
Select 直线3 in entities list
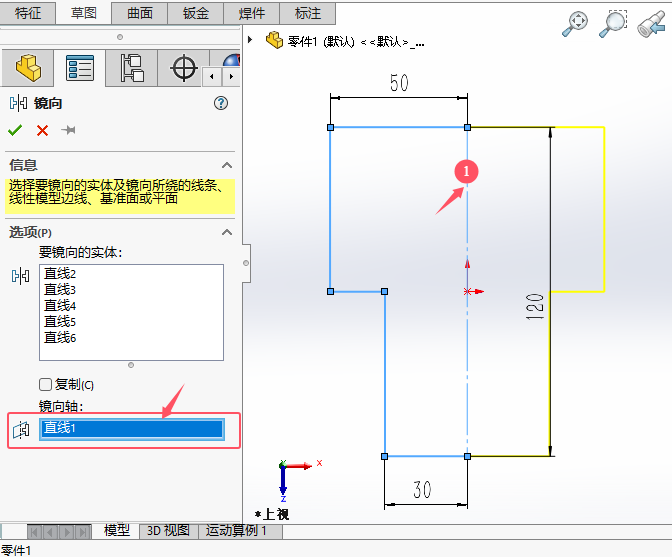(60, 290)
